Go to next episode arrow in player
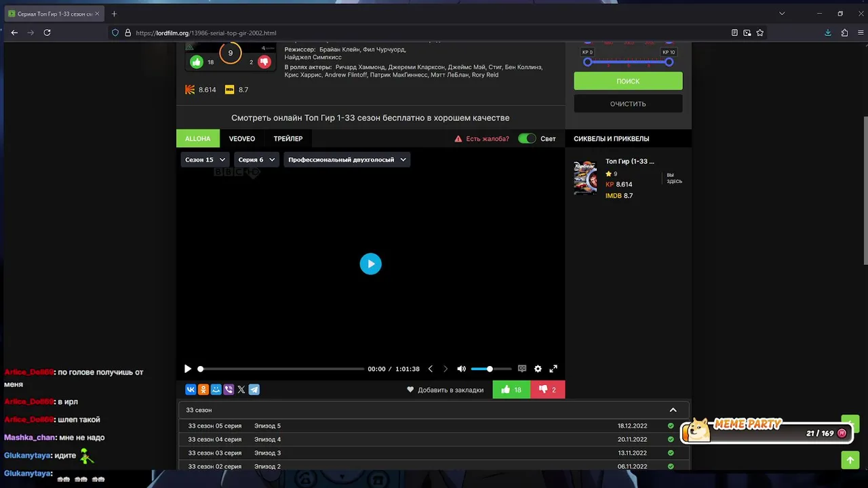Viewport: 868px width, 488px height. (446, 369)
